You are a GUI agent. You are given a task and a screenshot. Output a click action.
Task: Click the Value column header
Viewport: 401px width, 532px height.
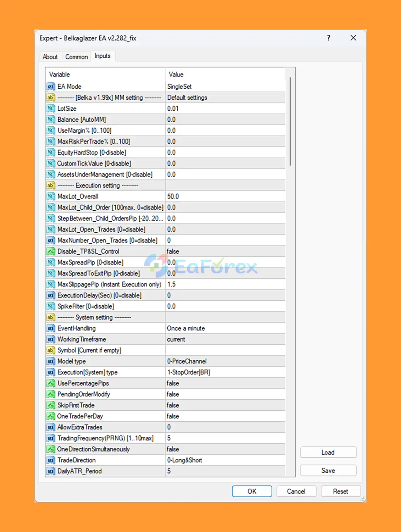pyautogui.click(x=225, y=75)
